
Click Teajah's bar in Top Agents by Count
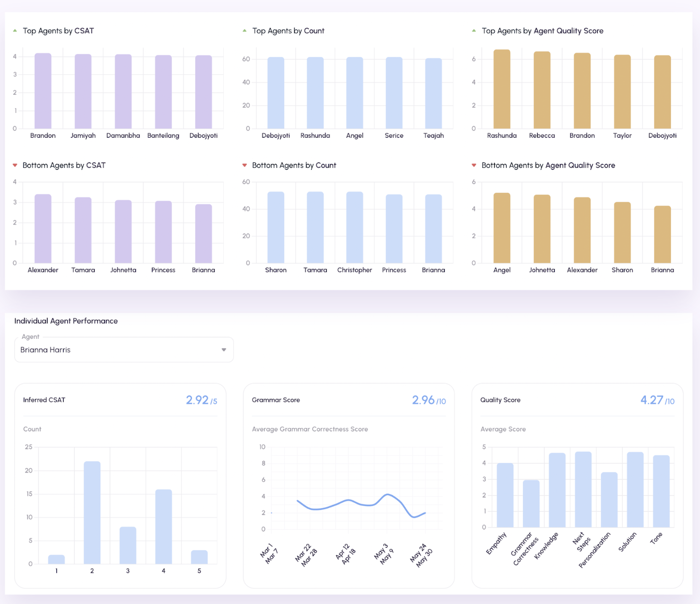[x=433, y=94]
